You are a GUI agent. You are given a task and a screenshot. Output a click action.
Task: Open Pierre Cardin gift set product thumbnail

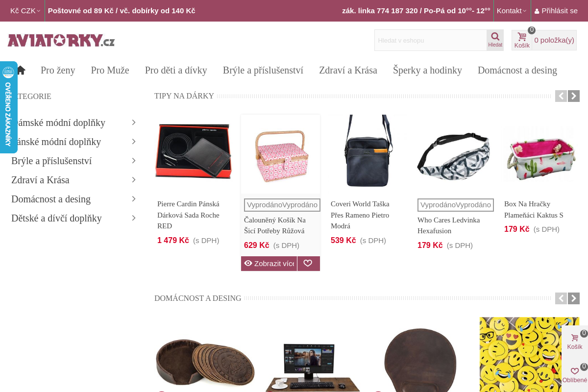pyautogui.click(x=194, y=151)
